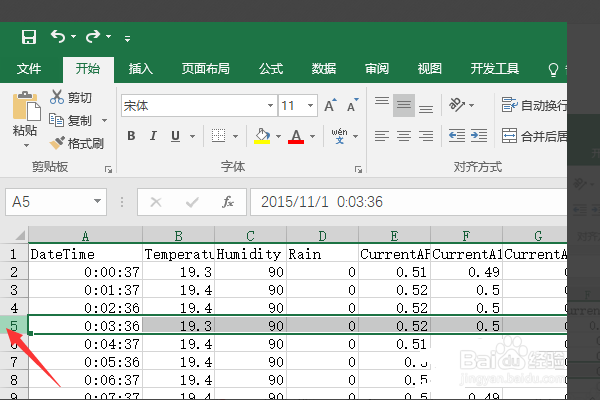600x400 pixels.
Task: Click the Save icon in quick access toolbar
Action: tap(29, 37)
